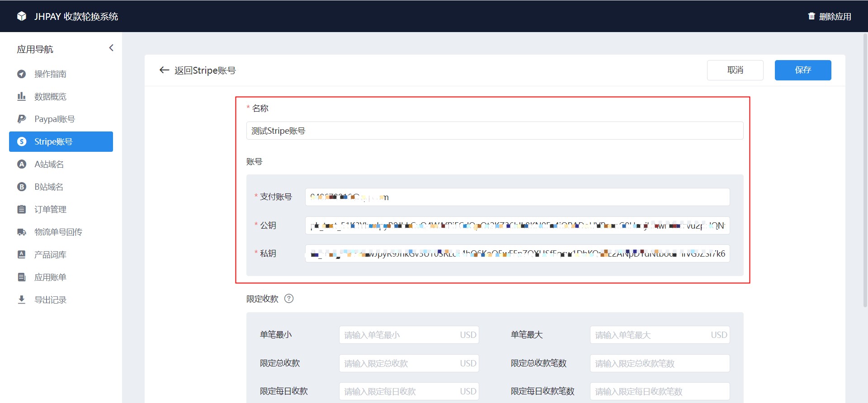Click the Stripe账号 S icon
The height and width of the screenshot is (403, 868).
pyautogui.click(x=21, y=141)
